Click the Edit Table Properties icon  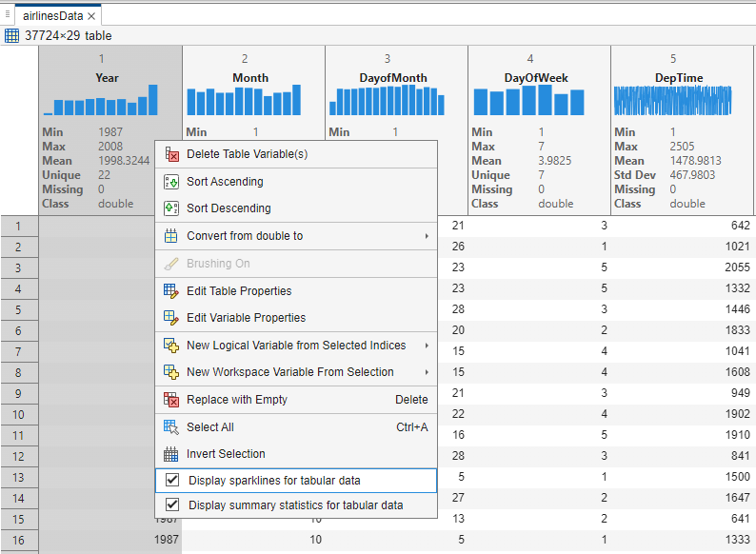171,291
